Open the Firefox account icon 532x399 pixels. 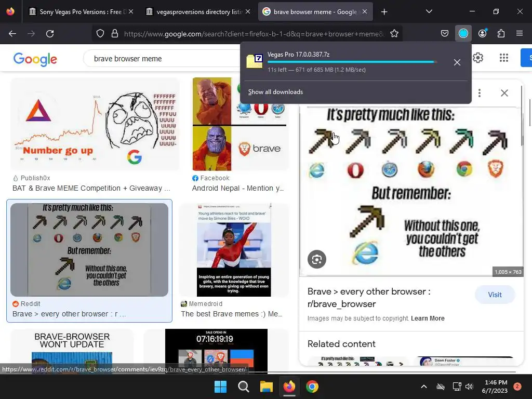482,34
